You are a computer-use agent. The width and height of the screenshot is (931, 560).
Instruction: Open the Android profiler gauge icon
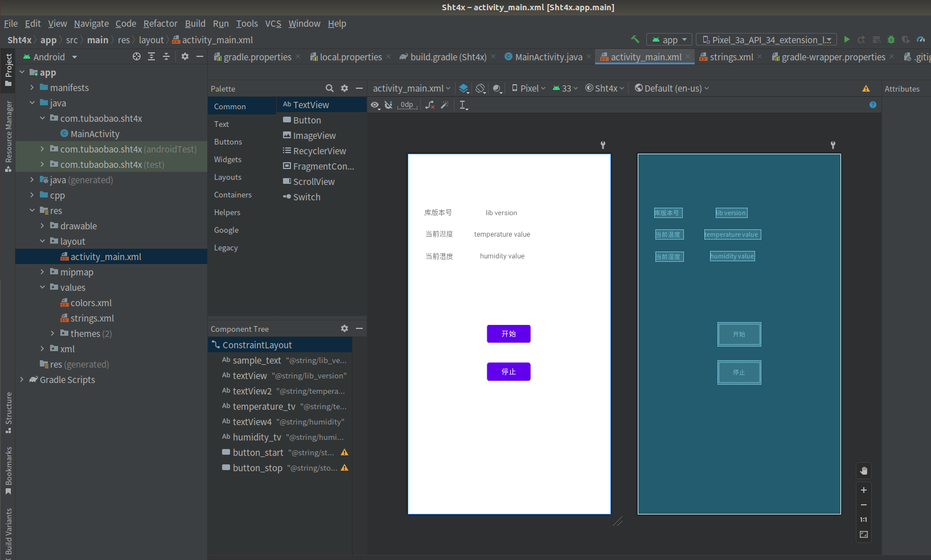coord(921,39)
